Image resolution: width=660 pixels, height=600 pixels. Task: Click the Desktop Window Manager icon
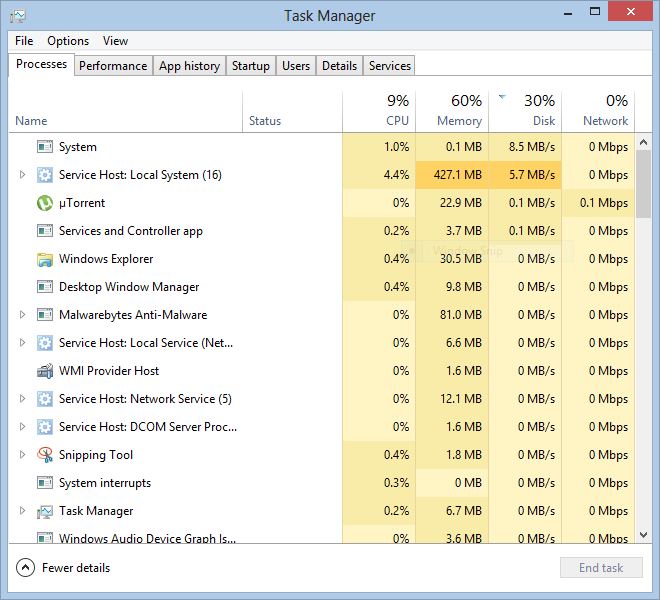tap(44, 287)
